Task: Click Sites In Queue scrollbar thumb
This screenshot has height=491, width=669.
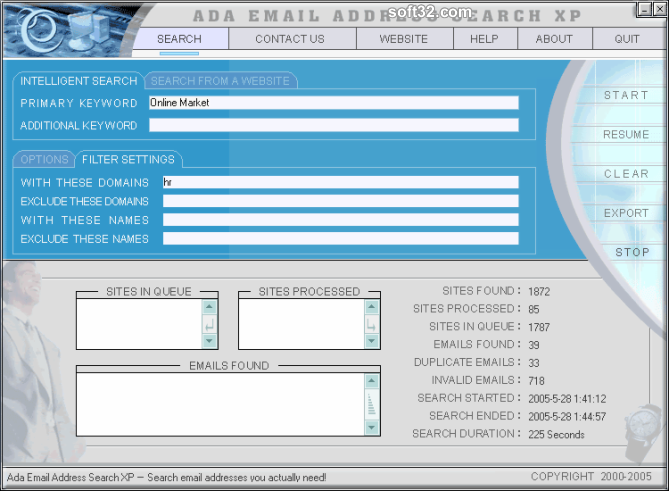Action: pyautogui.click(x=209, y=325)
